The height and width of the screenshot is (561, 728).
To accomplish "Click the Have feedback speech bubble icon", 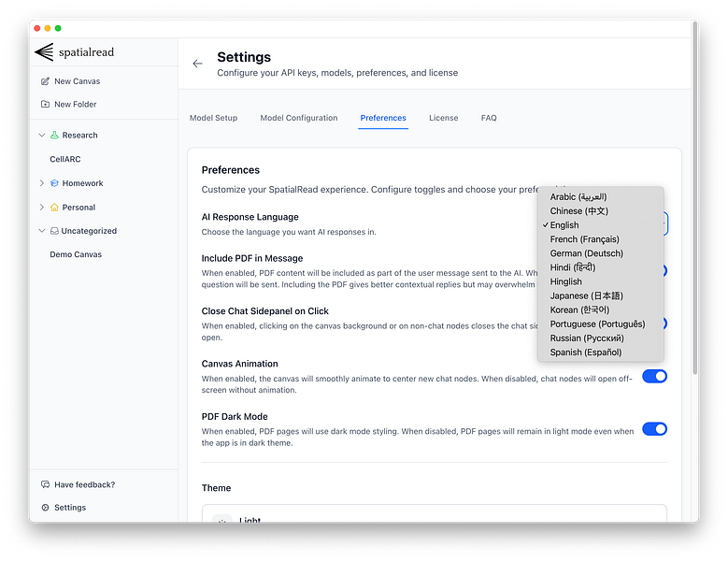I will [x=45, y=484].
